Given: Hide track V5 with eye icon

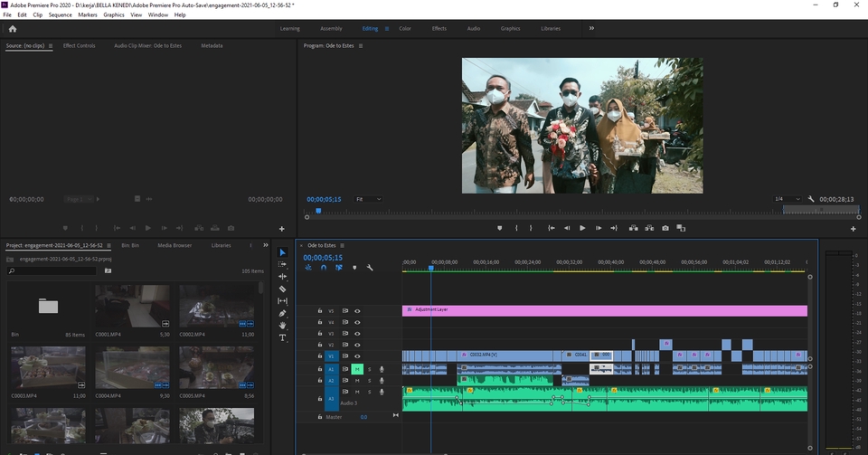Looking at the screenshot, I should point(357,310).
